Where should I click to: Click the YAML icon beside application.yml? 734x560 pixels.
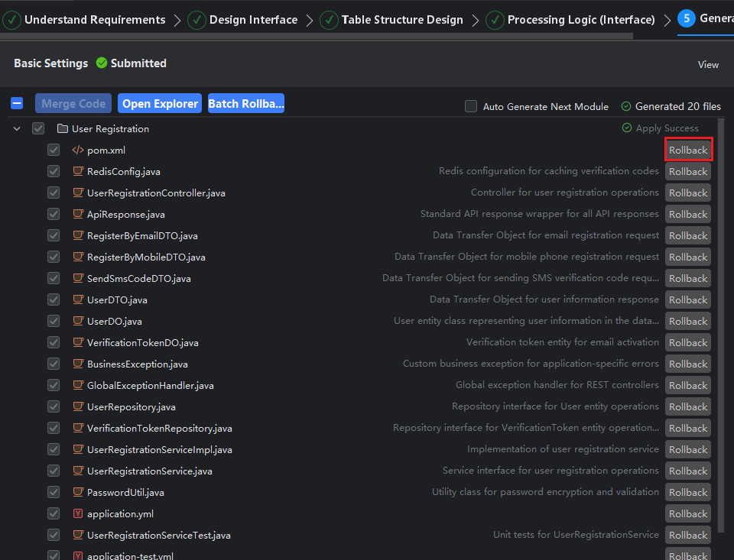pyautogui.click(x=77, y=514)
